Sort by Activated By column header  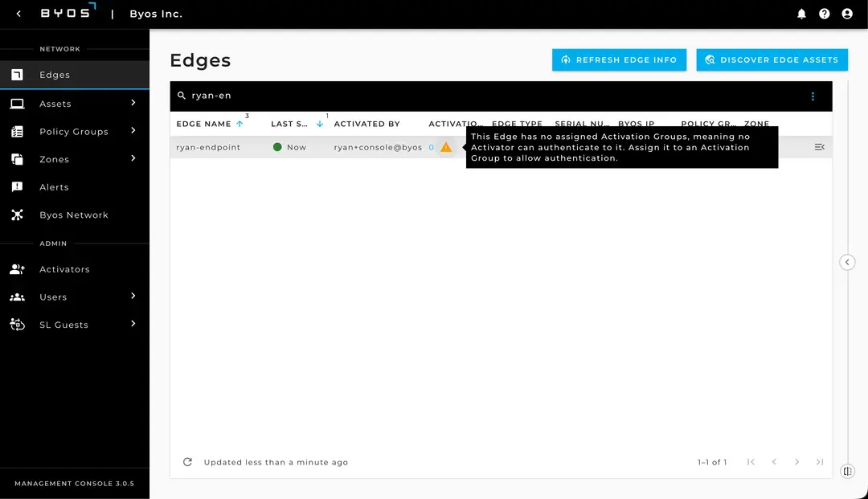[366, 124]
